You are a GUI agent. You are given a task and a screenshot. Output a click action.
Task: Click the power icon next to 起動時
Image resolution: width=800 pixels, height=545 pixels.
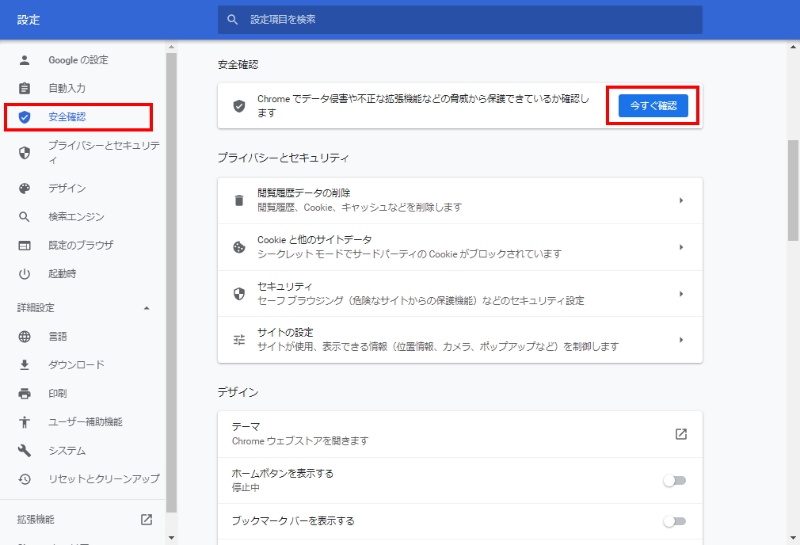click(x=25, y=274)
